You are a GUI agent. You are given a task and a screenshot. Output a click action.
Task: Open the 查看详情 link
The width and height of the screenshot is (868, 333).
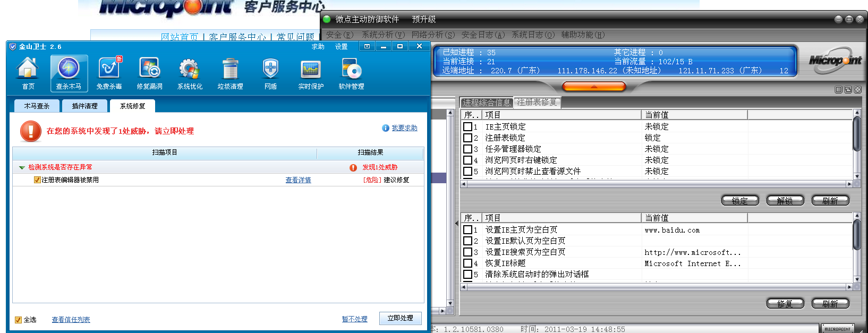point(299,180)
